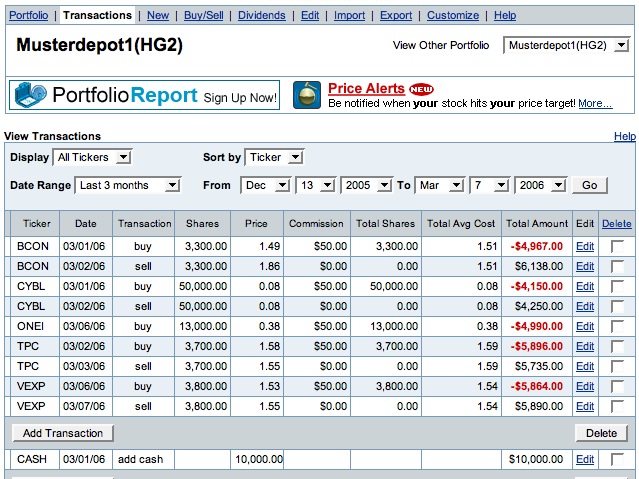Select the Transactions tab

97,15
